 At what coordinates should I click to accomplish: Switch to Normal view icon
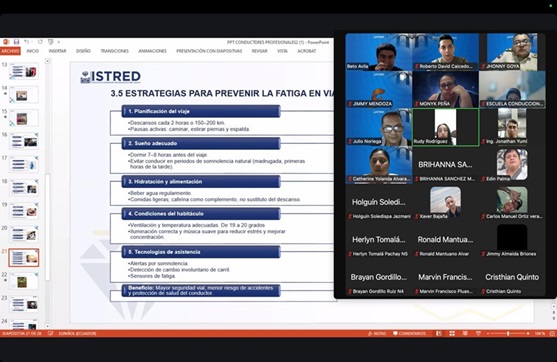(439, 334)
